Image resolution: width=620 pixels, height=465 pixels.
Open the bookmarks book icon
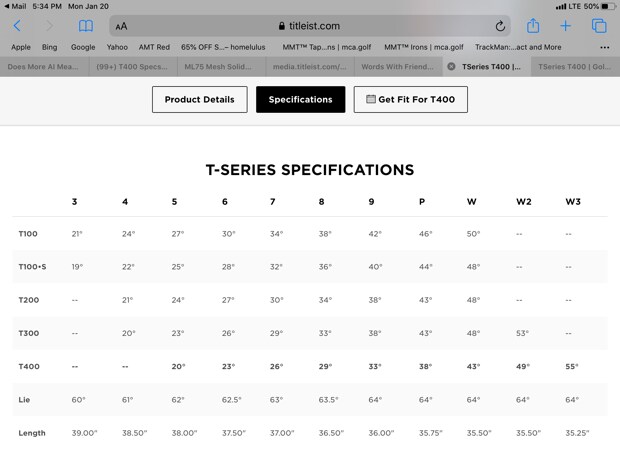[86, 26]
